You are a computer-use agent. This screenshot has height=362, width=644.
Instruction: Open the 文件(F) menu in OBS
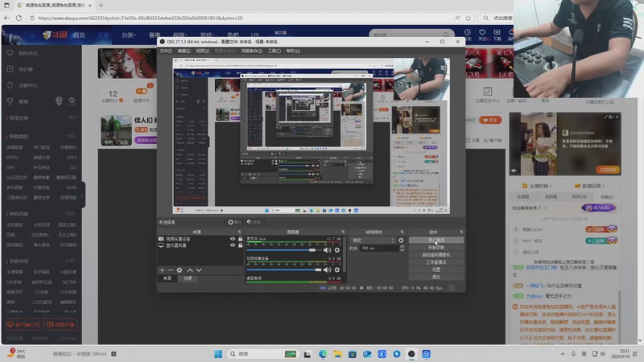(166, 51)
